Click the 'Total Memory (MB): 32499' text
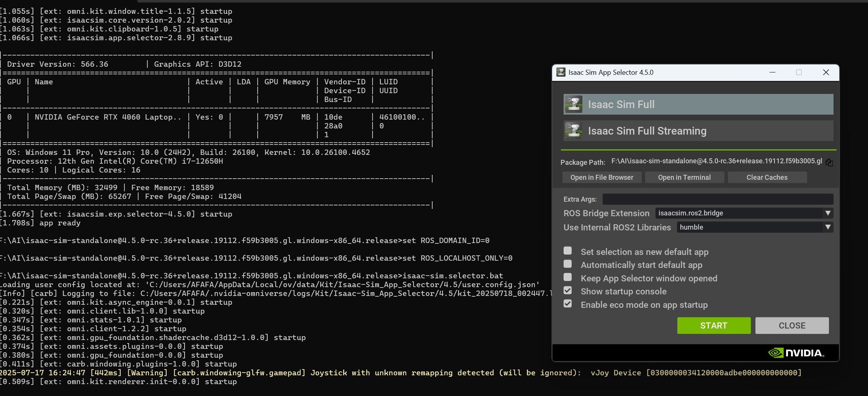Viewport: 868px width, 396px height. click(x=62, y=187)
